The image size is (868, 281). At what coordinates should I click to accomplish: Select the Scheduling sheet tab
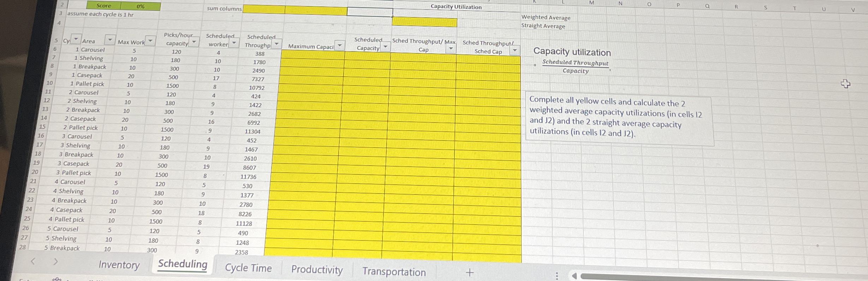click(183, 264)
